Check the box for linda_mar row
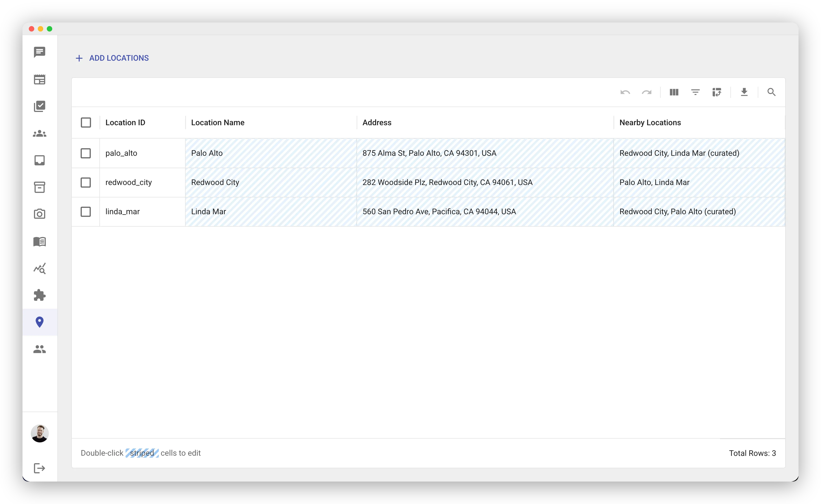 click(86, 212)
